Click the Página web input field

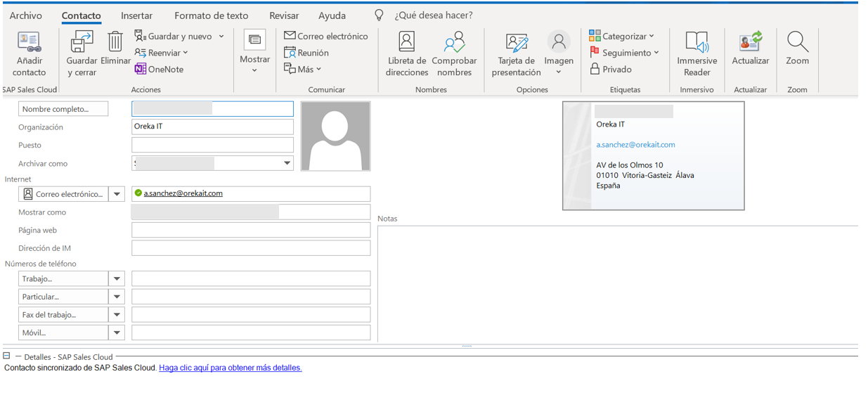[x=251, y=230]
